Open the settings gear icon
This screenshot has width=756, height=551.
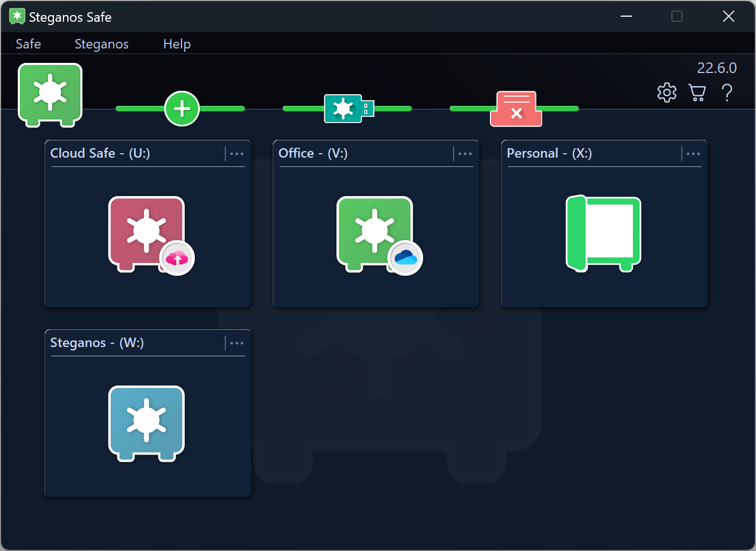point(666,92)
